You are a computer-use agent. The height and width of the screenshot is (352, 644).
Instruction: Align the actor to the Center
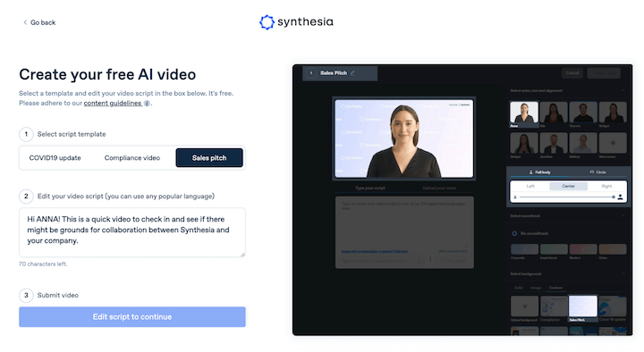click(x=569, y=186)
